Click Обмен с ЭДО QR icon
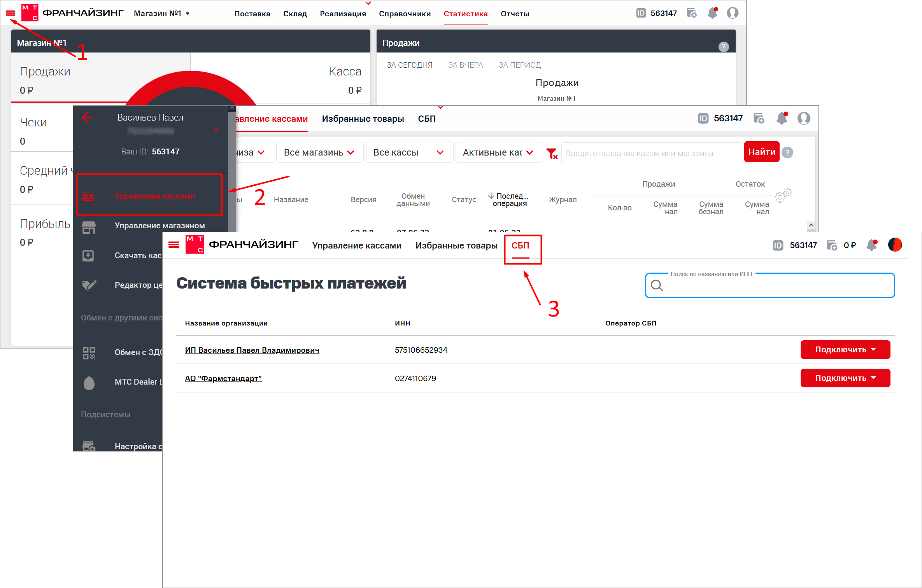This screenshot has width=922, height=588. click(x=89, y=352)
